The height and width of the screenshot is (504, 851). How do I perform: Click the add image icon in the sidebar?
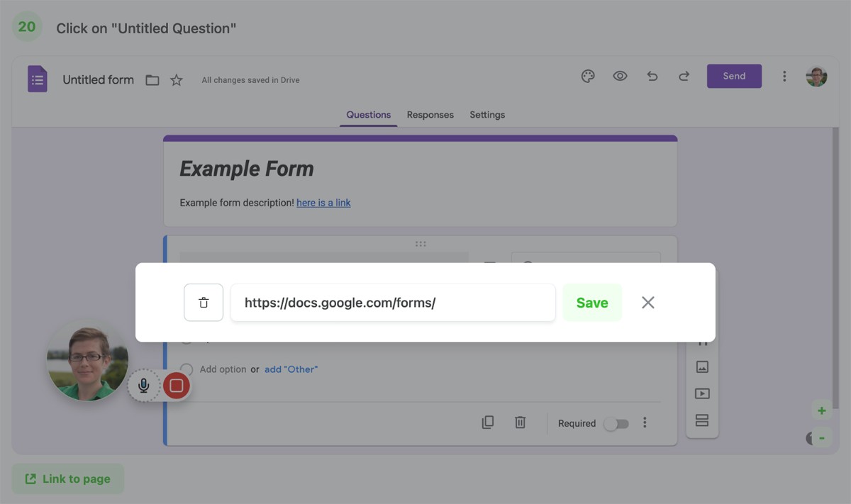pyautogui.click(x=702, y=367)
